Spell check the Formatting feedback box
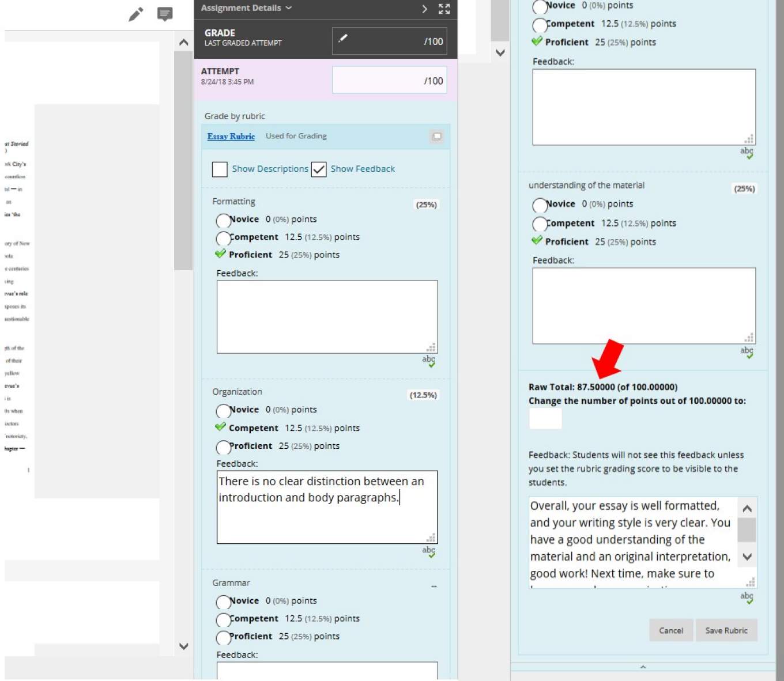The width and height of the screenshot is (784, 681). [429, 361]
